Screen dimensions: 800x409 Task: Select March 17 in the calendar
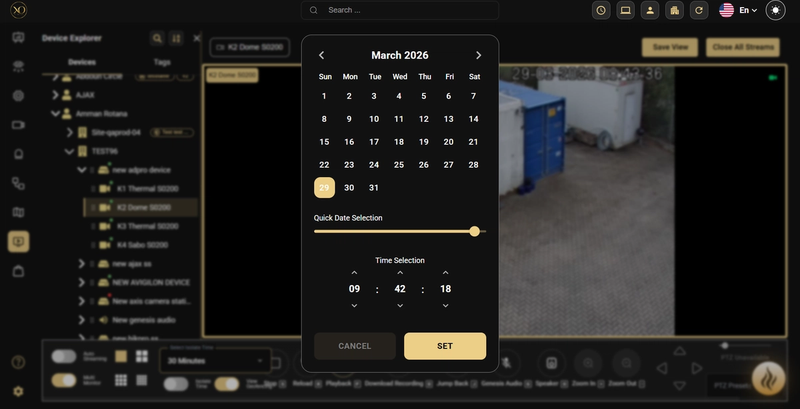coord(374,142)
